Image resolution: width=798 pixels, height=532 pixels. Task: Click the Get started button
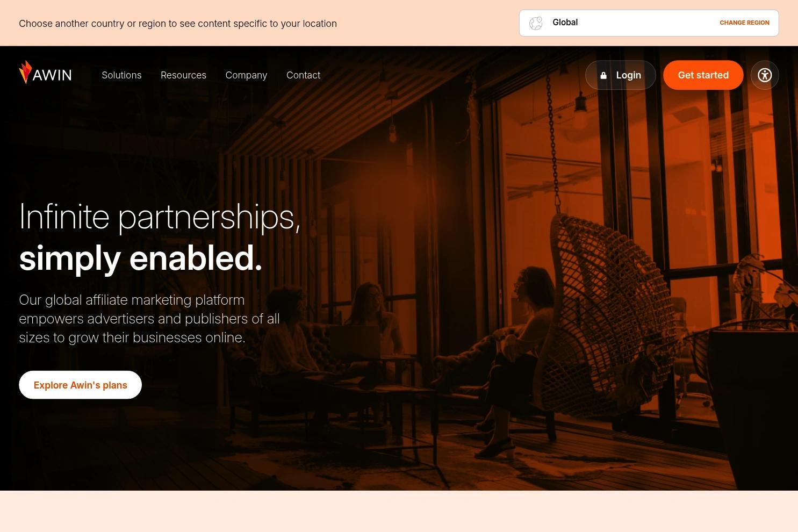coord(703,75)
